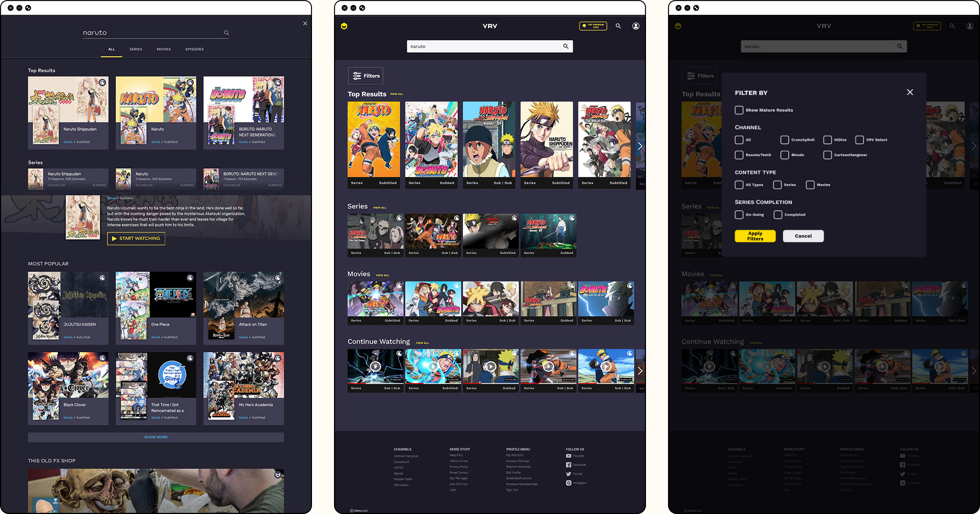This screenshot has height=514, width=980.
Task: Click the yellow Apply Filters button
Action: 755,236
